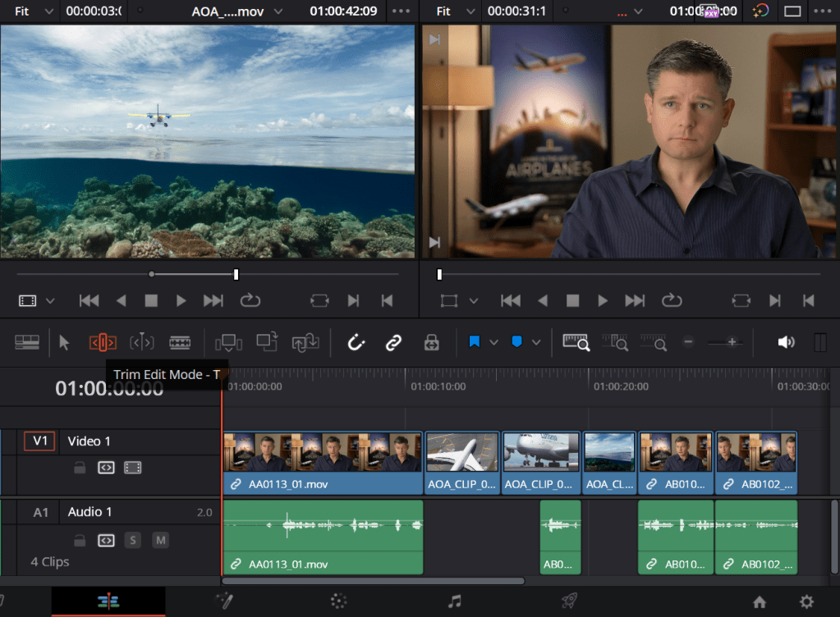Open the Deliver page rocket icon
Viewport: 840px width, 617px height.
569,601
